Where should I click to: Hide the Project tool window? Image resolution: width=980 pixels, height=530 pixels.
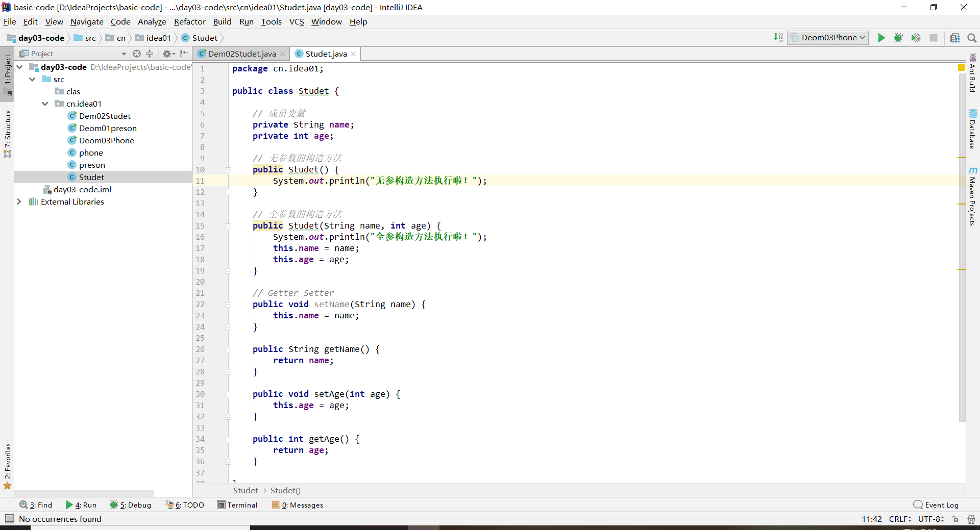coord(184,54)
